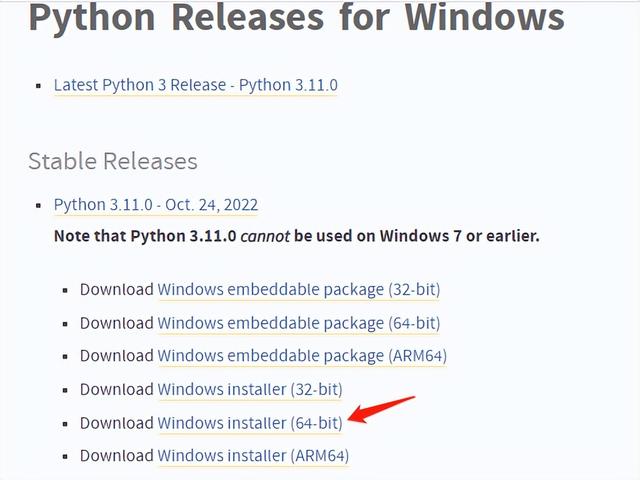Click the Stable Releases heading

pos(113,161)
